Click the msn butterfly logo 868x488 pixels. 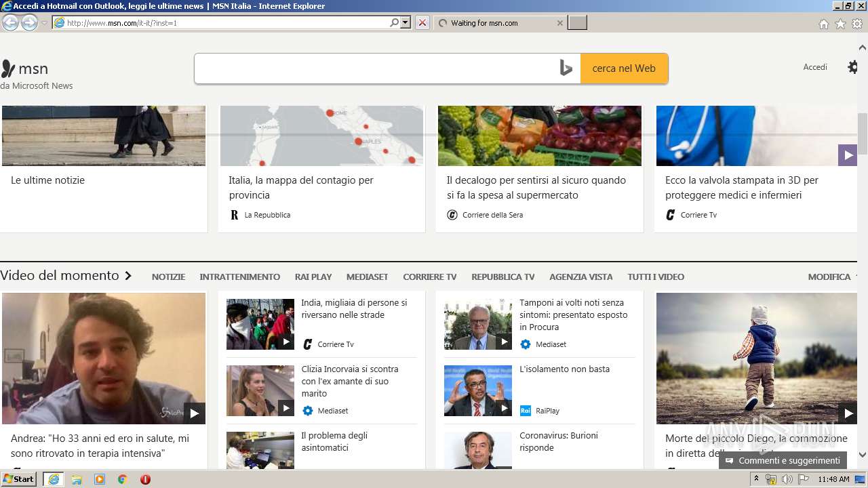8,68
